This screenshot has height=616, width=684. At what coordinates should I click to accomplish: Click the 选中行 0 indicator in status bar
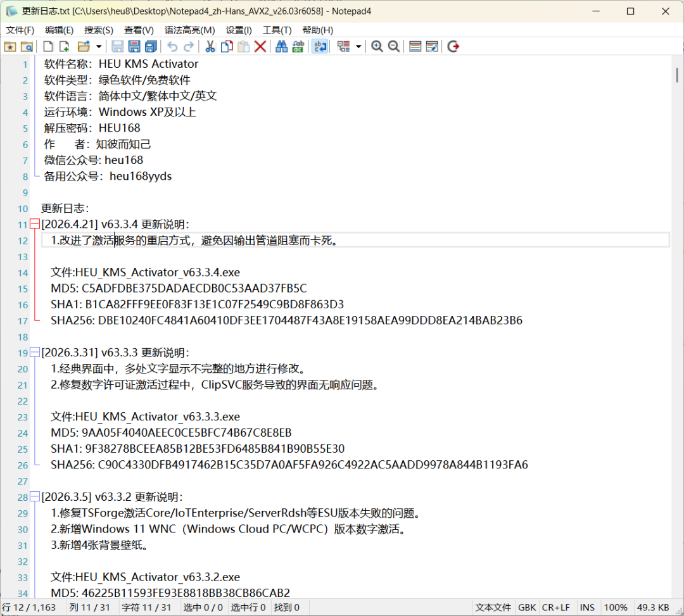248,607
